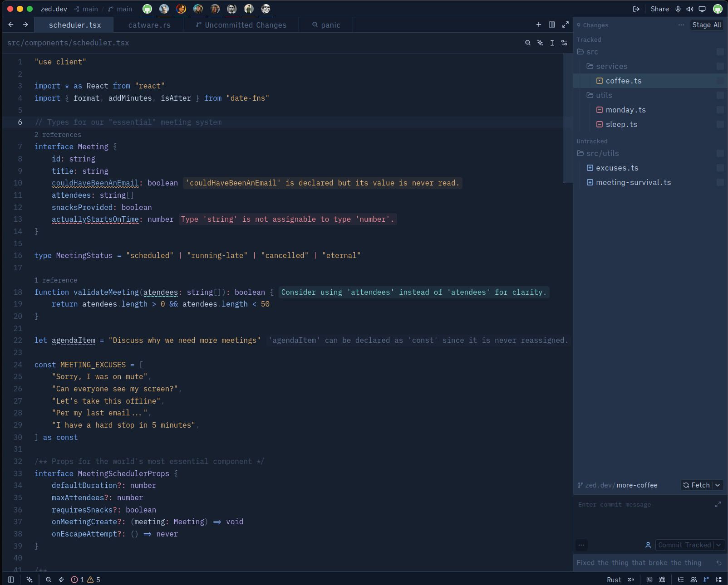Click the lightning bolt icon in status bar
The width and height of the screenshot is (728, 585).
pos(61,580)
